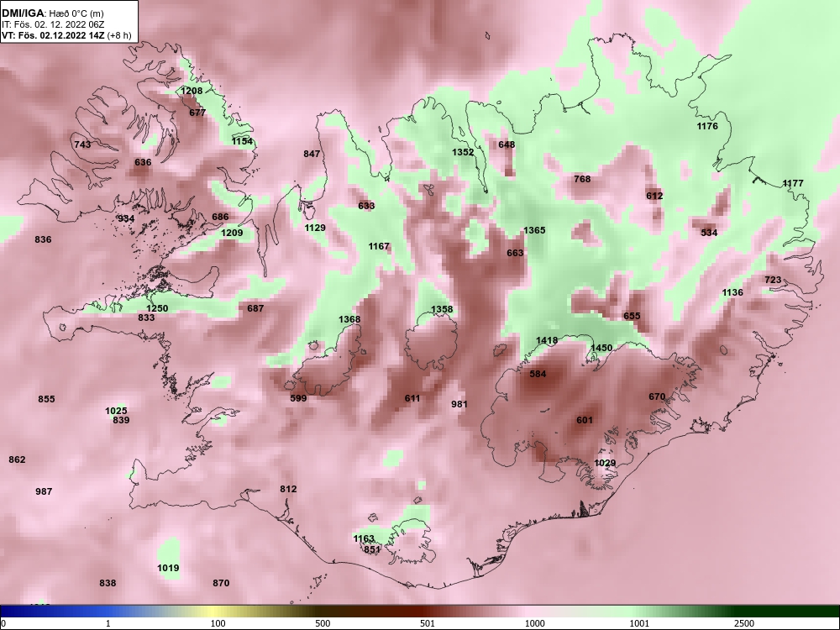Select the 1177 coastal value
The width and height of the screenshot is (840, 630).
coord(793,183)
